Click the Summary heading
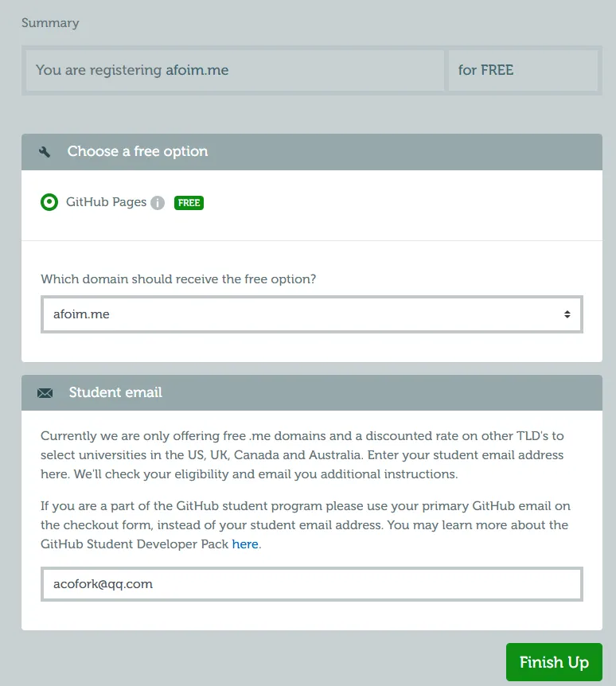 [50, 23]
